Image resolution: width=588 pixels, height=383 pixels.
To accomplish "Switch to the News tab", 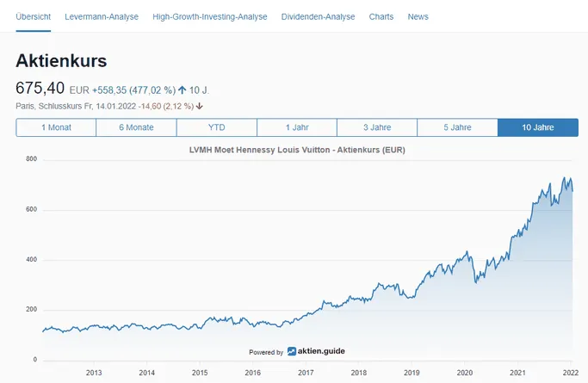I will 418,17.
